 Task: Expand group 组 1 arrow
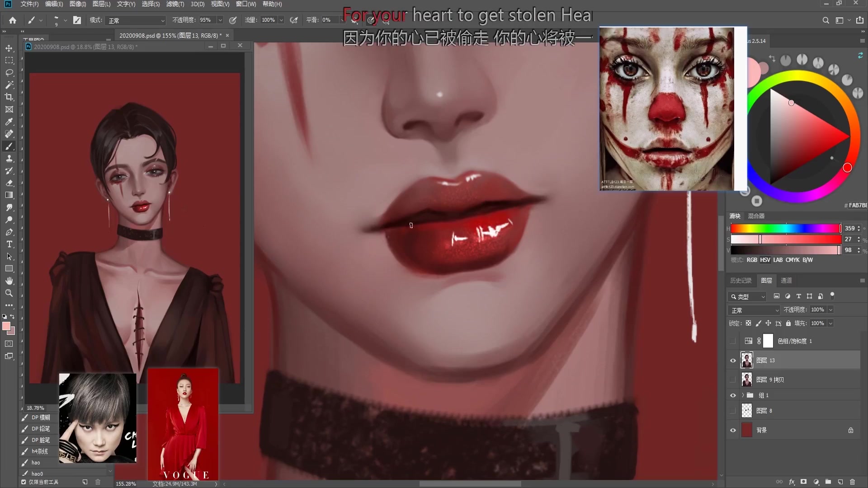click(743, 395)
